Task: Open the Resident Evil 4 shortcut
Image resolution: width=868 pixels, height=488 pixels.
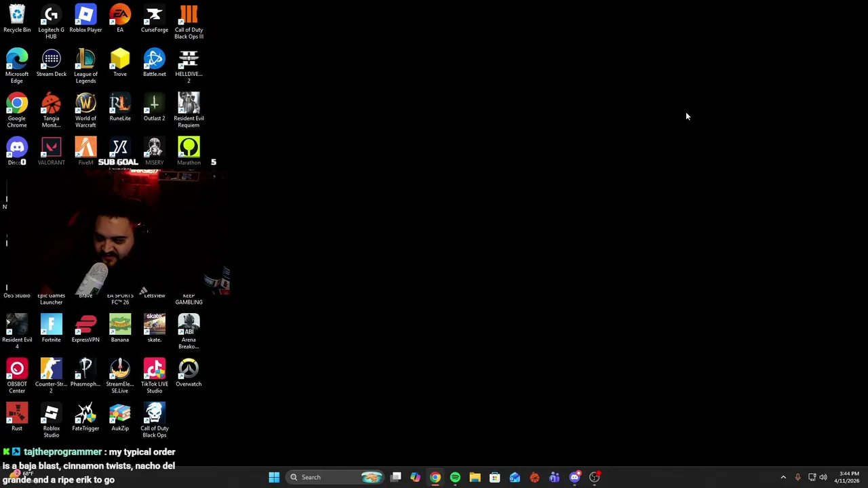Action: [x=17, y=331]
